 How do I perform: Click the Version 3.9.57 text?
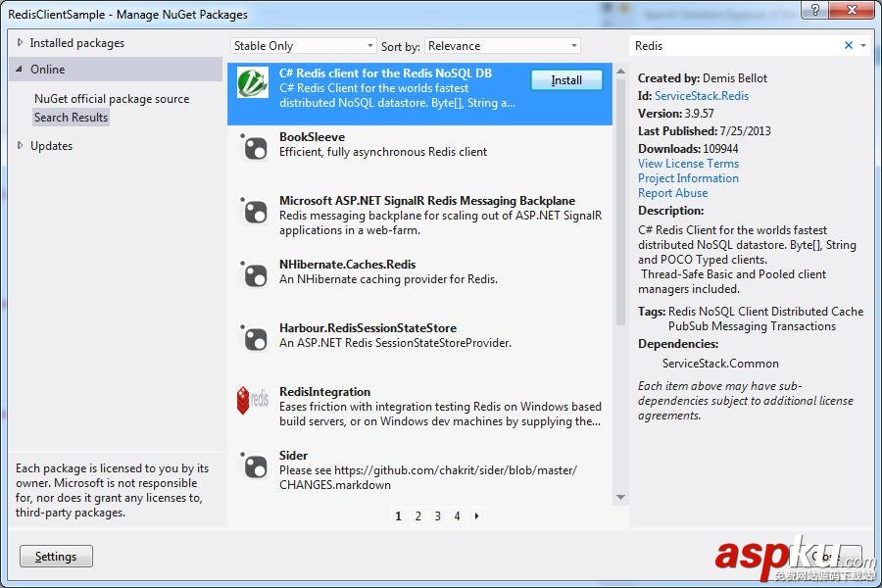[x=675, y=113]
